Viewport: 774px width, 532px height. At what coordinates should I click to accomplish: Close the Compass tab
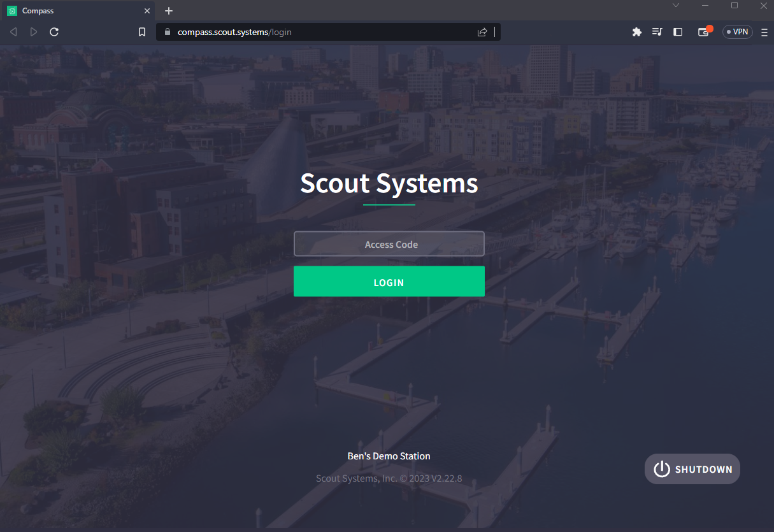point(147,11)
